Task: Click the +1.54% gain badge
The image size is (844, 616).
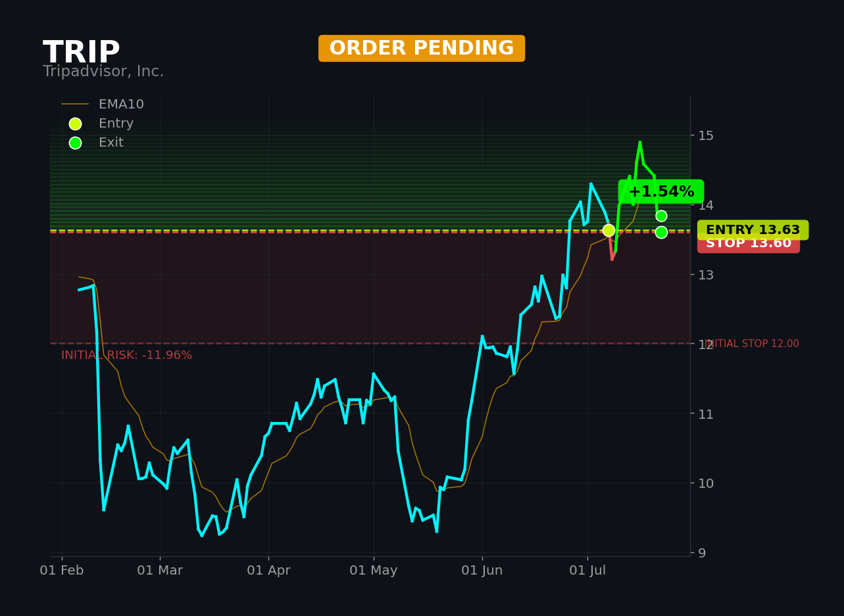Action: click(661, 192)
